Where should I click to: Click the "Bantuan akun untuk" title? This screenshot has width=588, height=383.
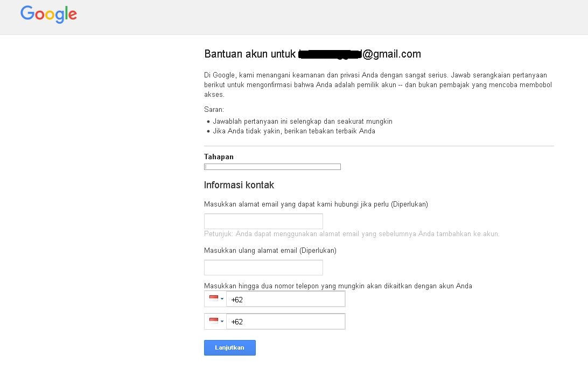[x=312, y=54]
